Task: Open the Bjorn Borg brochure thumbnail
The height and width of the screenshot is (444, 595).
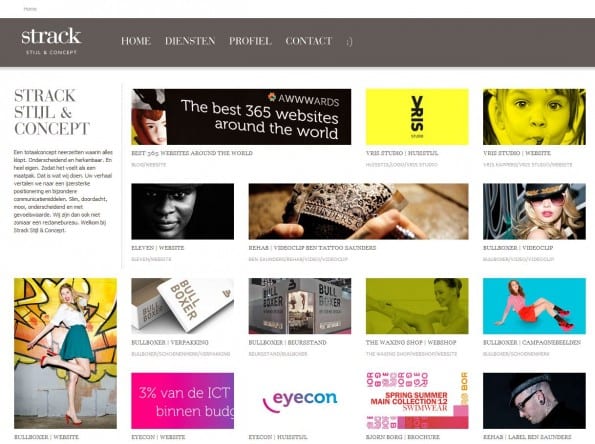Action: point(417,401)
